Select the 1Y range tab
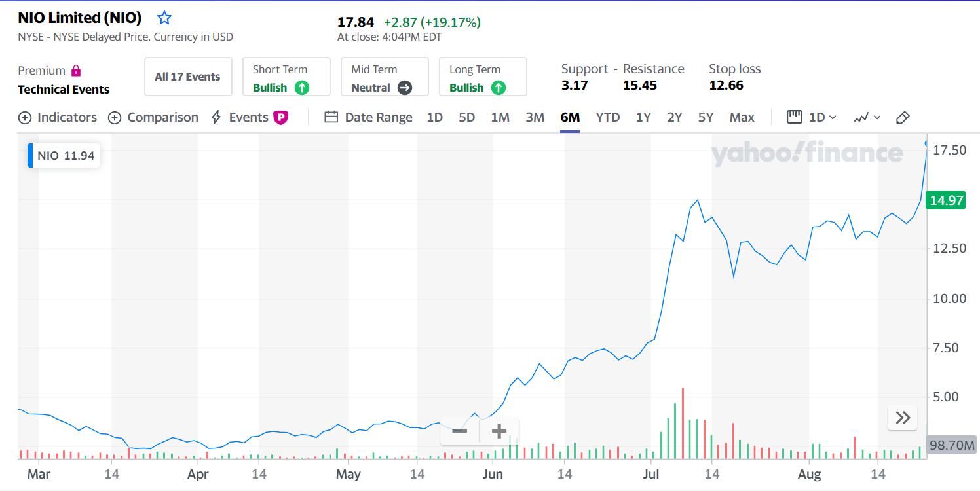 (643, 118)
